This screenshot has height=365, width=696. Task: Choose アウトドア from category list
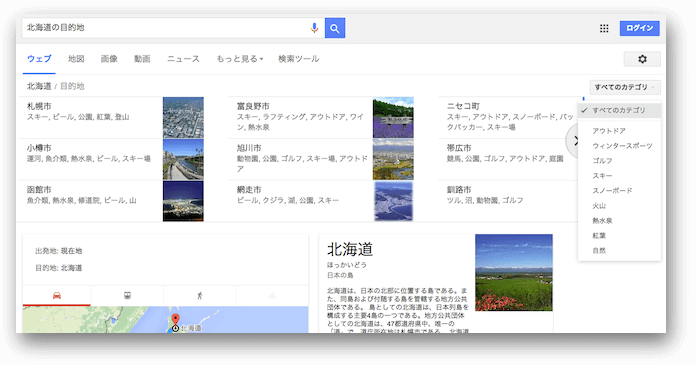[619, 131]
